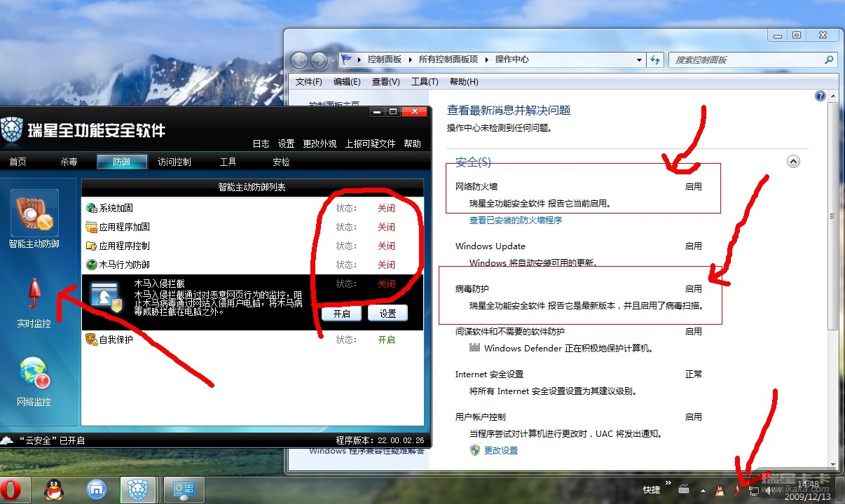Click the 木马行为防御 row icon

[x=91, y=265]
